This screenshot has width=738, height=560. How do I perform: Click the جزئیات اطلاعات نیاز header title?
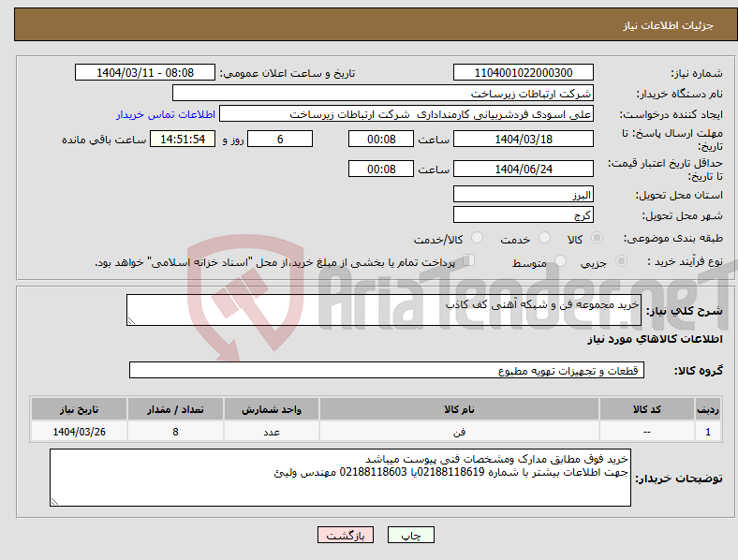[x=669, y=25]
